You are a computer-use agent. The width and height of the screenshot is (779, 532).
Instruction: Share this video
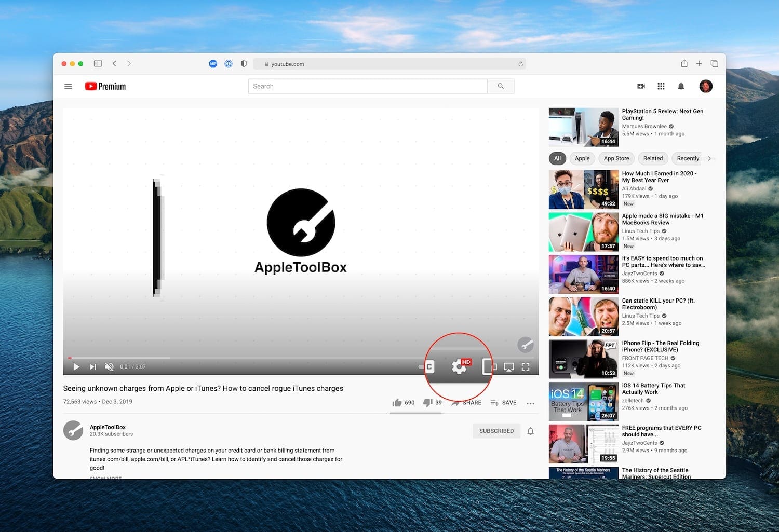[x=466, y=403]
